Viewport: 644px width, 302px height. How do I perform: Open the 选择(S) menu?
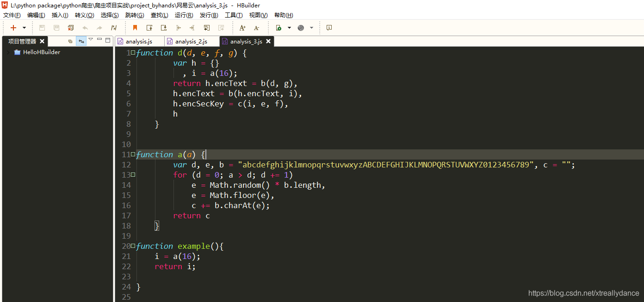pyautogui.click(x=110, y=15)
